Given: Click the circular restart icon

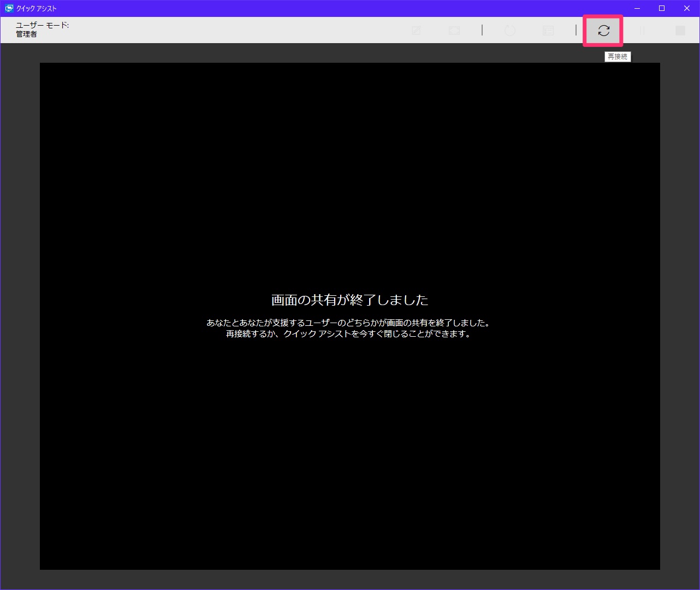Looking at the screenshot, I should point(509,31).
